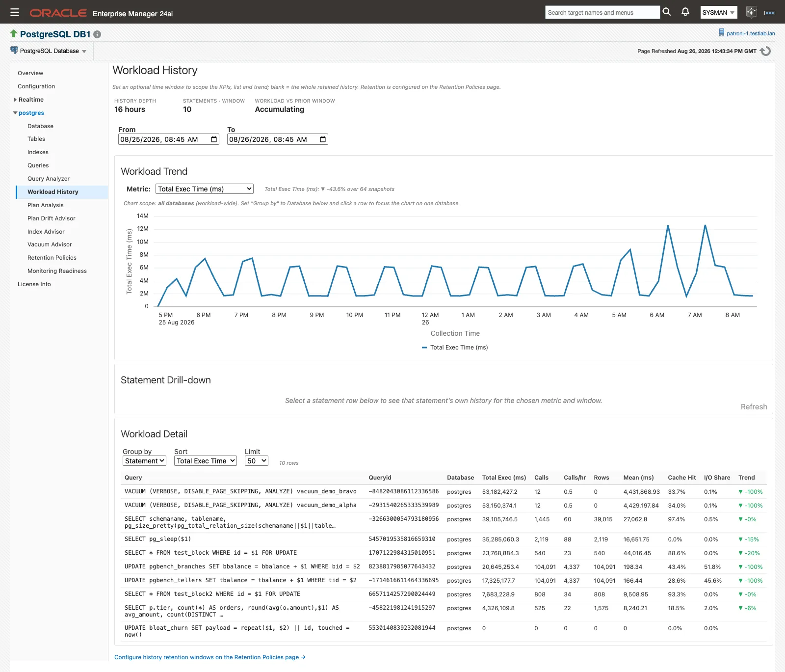Click the Cache Hit column header
This screenshot has width=785, height=672.
coord(681,478)
